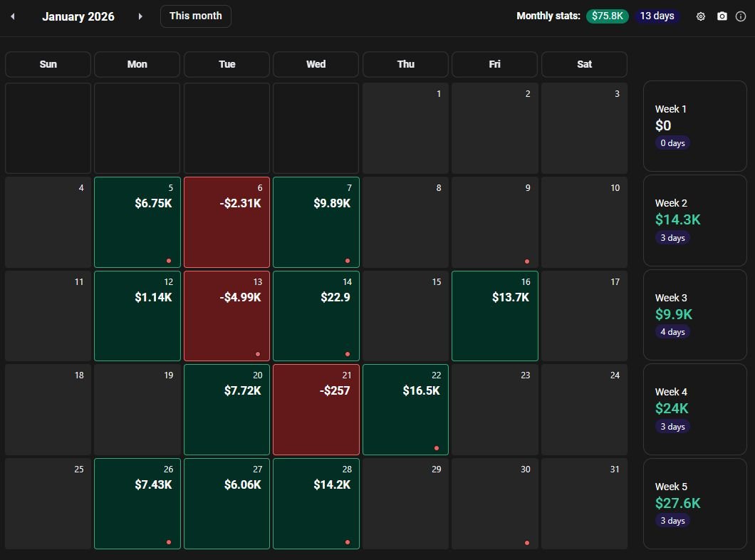Click 3 days badge in Week 4
Viewport: 755px width, 560px height.
[x=672, y=427]
